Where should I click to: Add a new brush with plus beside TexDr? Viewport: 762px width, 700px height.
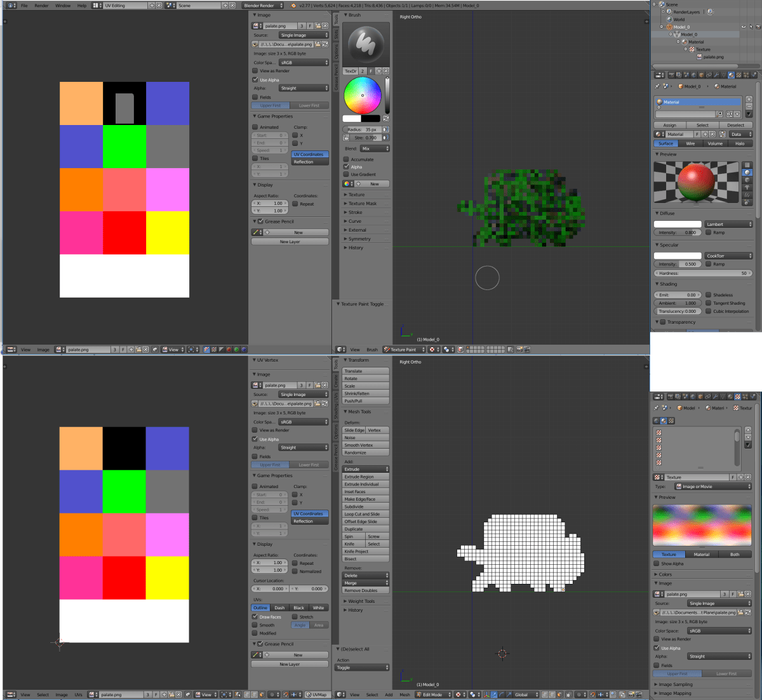(x=378, y=71)
